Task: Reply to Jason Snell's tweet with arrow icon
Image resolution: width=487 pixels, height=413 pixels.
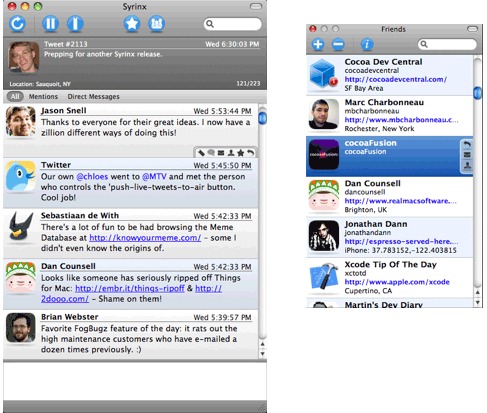Action: pyautogui.click(x=250, y=153)
